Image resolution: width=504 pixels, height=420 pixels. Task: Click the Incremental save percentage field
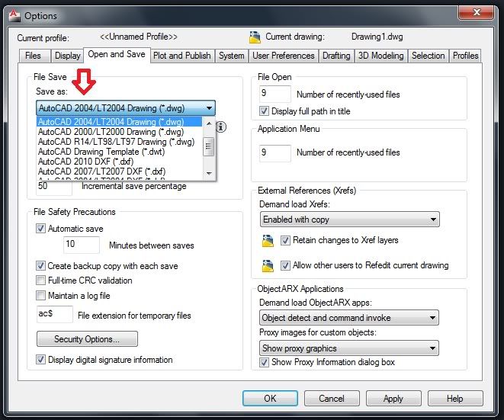[54, 187]
